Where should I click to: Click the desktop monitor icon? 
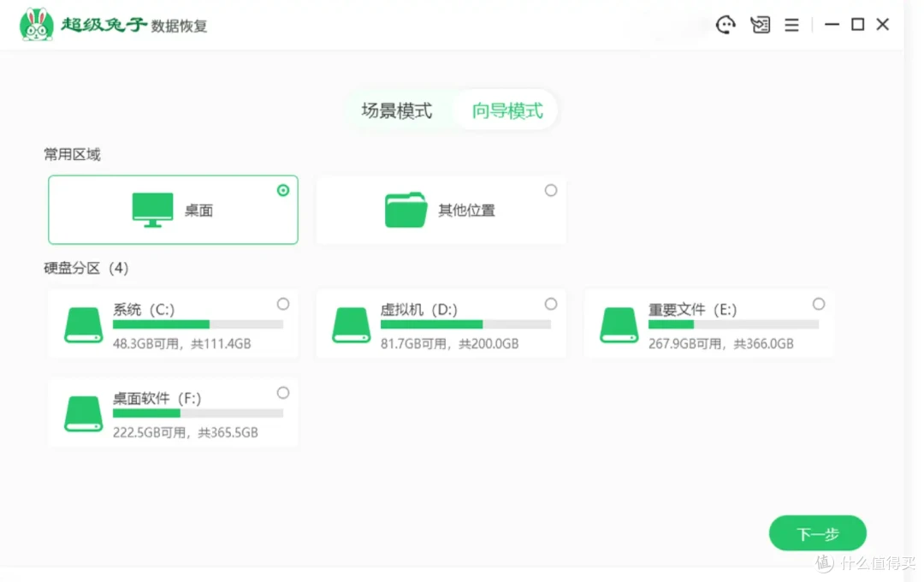152,210
